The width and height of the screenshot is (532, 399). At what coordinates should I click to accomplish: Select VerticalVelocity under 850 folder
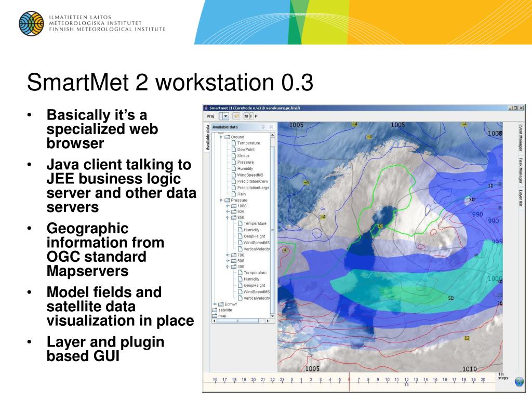click(x=254, y=249)
